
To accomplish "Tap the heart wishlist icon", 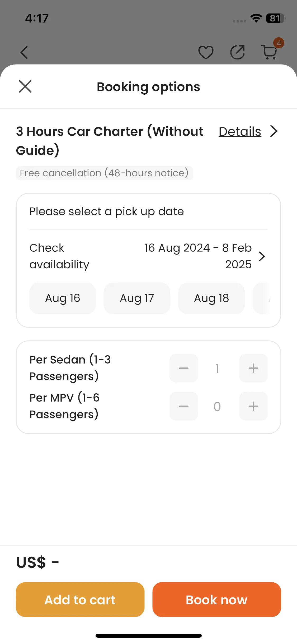I will pyautogui.click(x=206, y=52).
